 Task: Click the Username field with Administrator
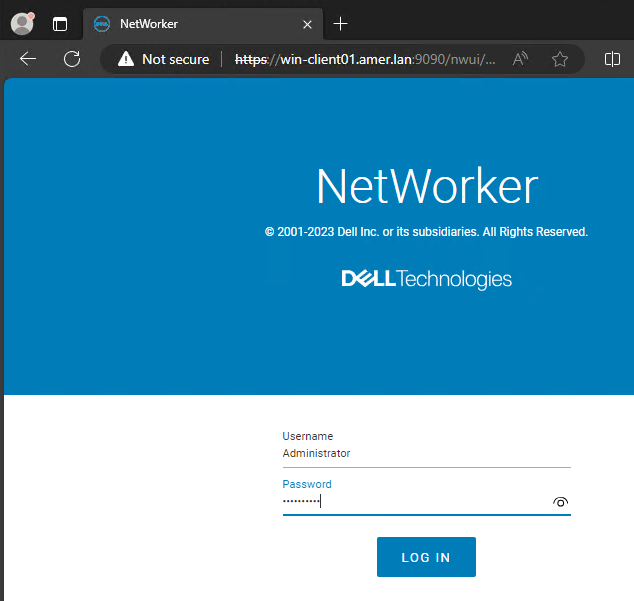tap(427, 453)
